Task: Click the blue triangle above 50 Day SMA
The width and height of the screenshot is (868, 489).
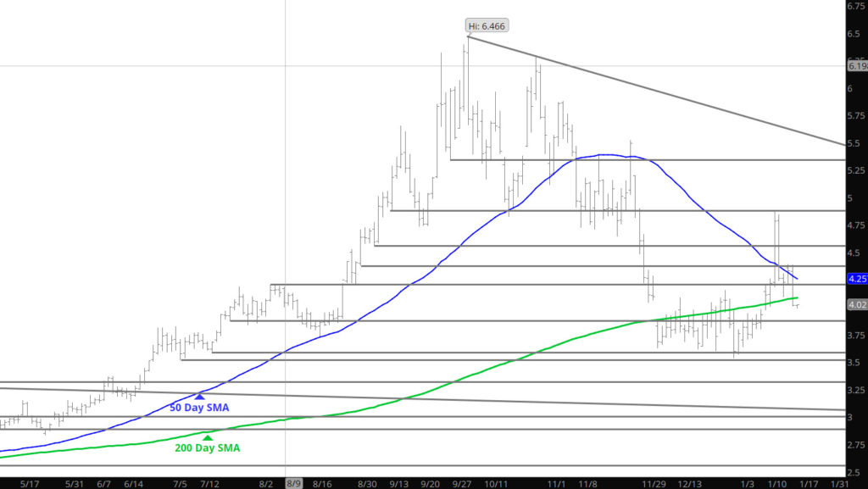Action: point(200,396)
